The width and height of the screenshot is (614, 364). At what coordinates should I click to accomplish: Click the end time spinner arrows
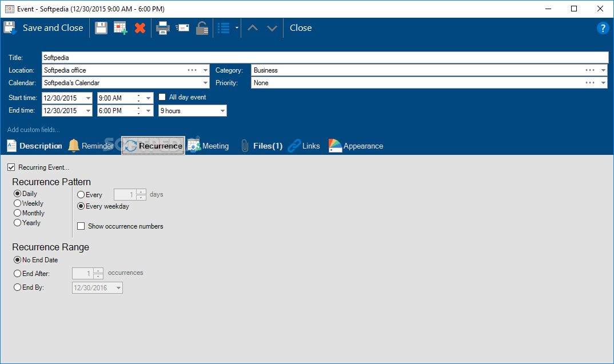coord(138,111)
